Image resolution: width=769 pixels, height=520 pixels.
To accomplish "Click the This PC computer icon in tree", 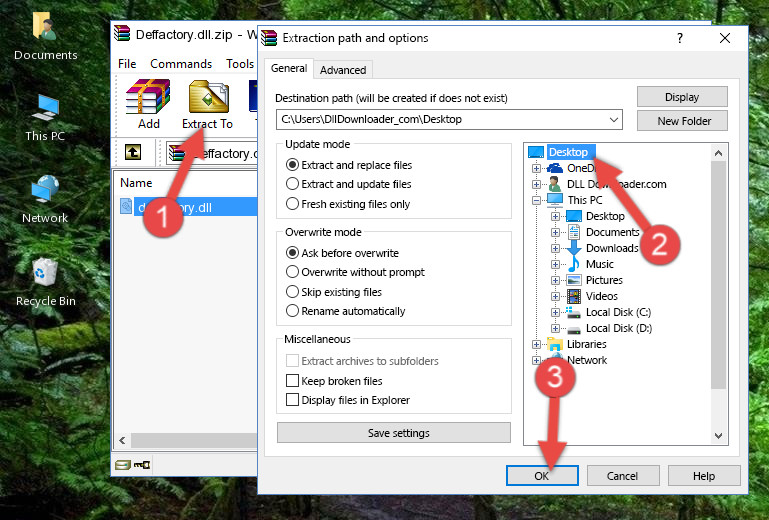I will [555, 200].
